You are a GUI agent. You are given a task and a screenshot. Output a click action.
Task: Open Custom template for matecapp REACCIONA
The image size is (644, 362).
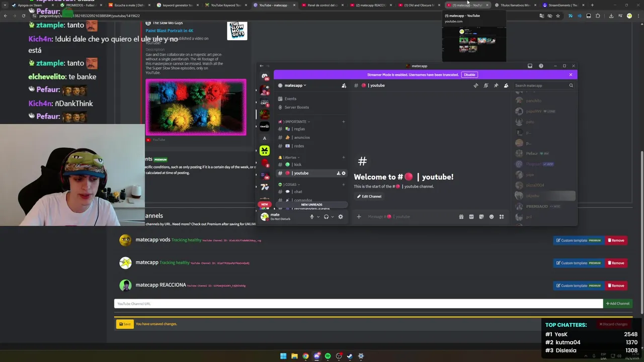click(x=579, y=286)
